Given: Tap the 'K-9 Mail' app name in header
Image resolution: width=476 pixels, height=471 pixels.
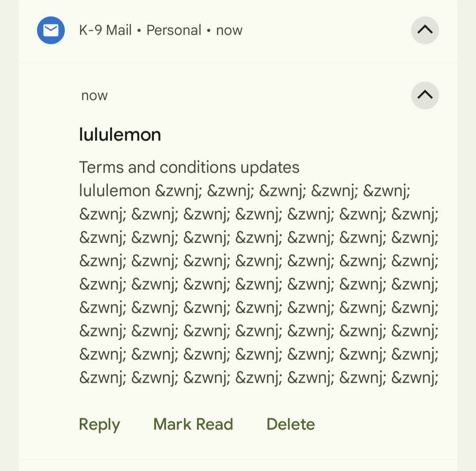Looking at the screenshot, I should (x=105, y=30).
